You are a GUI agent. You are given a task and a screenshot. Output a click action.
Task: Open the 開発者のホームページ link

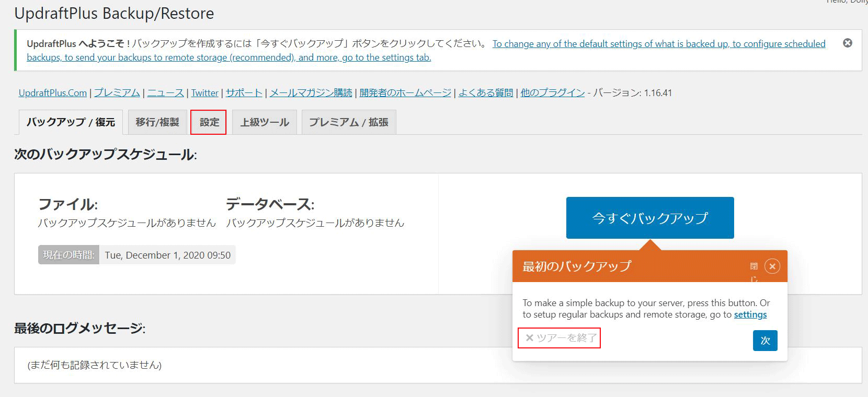coord(405,93)
